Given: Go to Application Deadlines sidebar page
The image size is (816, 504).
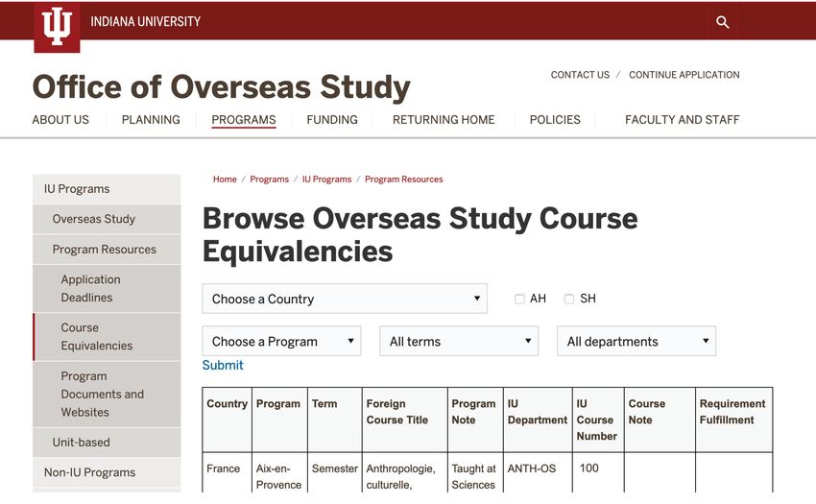Looking at the screenshot, I should point(107,288).
